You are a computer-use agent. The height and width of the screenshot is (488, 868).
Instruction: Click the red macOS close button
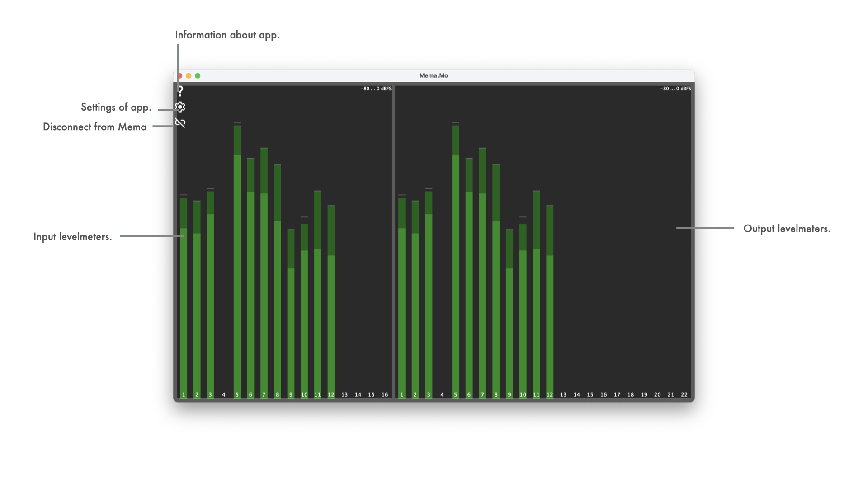(x=180, y=76)
